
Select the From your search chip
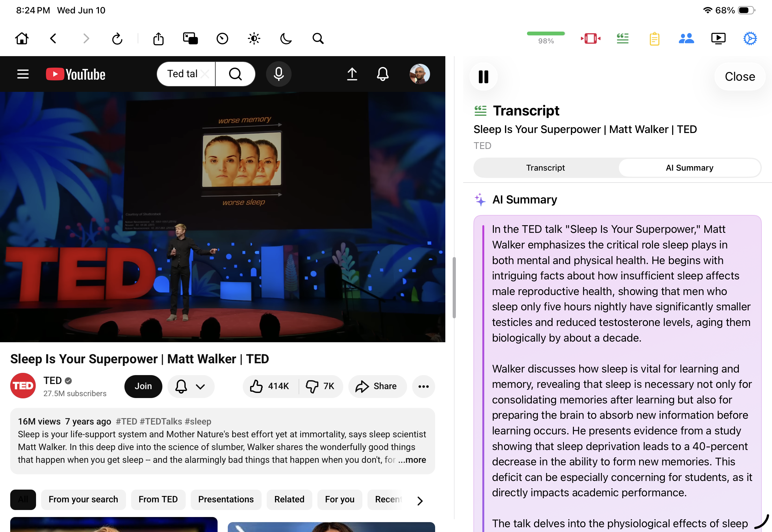point(83,500)
